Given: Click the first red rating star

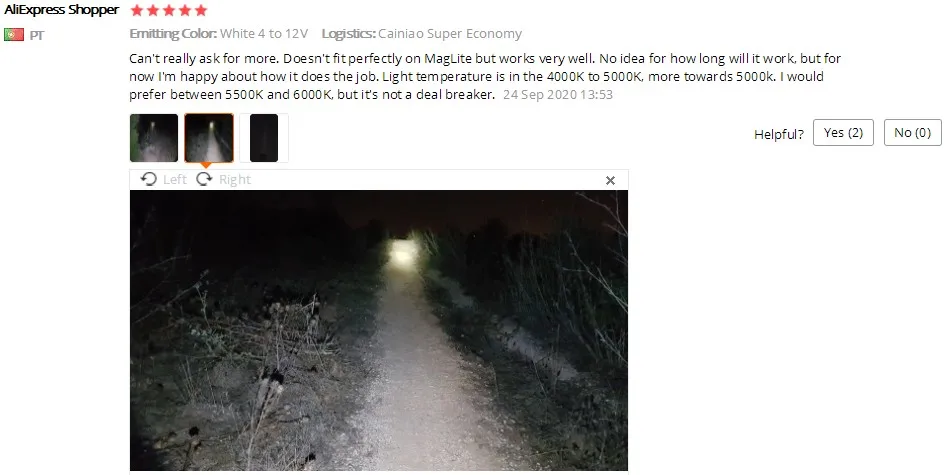Looking at the screenshot, I should pyautogui.click(x=137, y=10).
